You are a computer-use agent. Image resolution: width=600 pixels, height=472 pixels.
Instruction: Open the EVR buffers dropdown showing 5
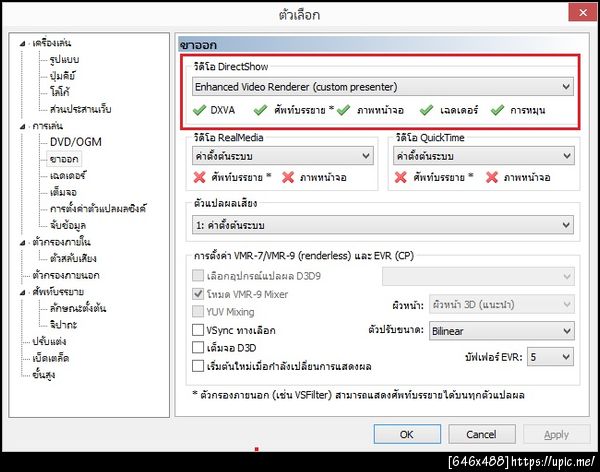tap(550, 357)
